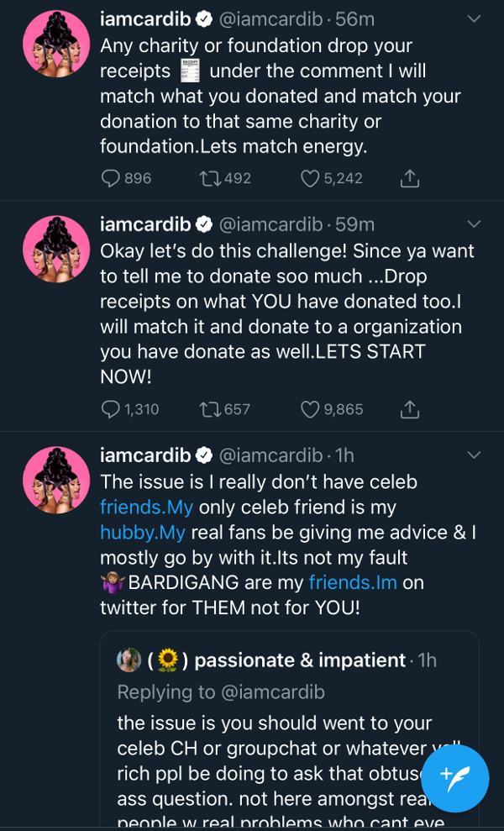Open options chevron on the 59m tweet

[474, 224]
